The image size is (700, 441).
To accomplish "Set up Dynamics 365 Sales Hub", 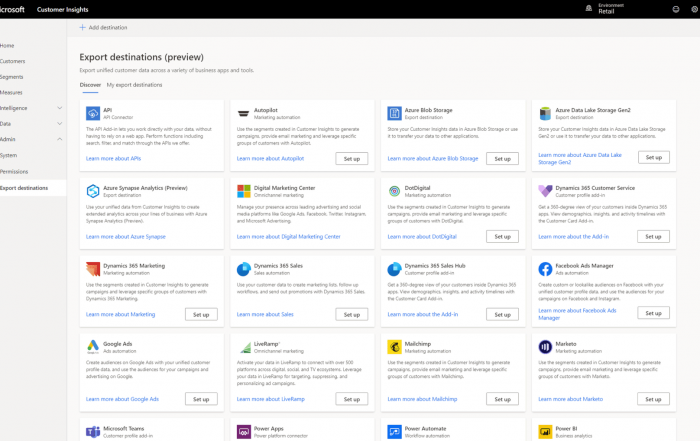I will (x=502, y=315).
